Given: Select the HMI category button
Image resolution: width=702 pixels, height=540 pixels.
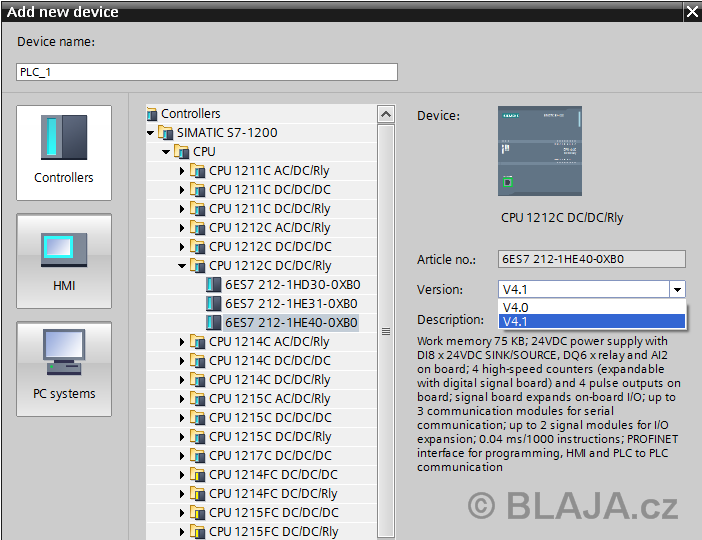Looking at the screenshot, I should (x=64, y=261).
